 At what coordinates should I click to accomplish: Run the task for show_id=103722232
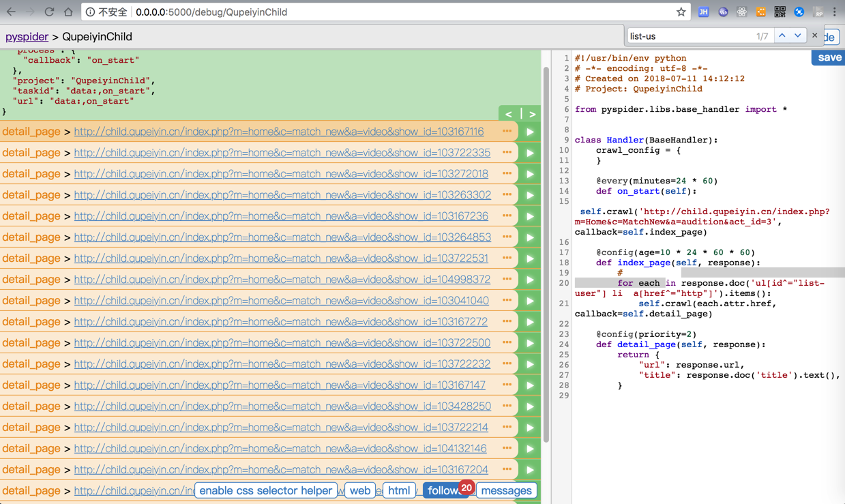(x=530, y=364)
